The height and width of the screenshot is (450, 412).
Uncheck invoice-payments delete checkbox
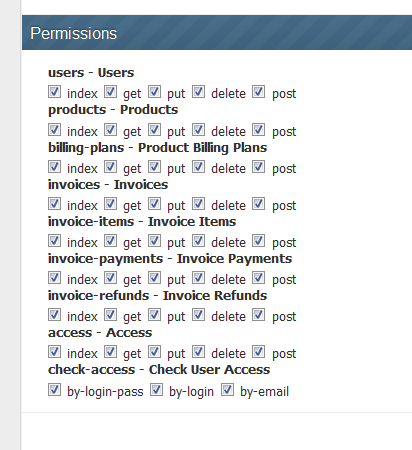click(x=198, y=278)
